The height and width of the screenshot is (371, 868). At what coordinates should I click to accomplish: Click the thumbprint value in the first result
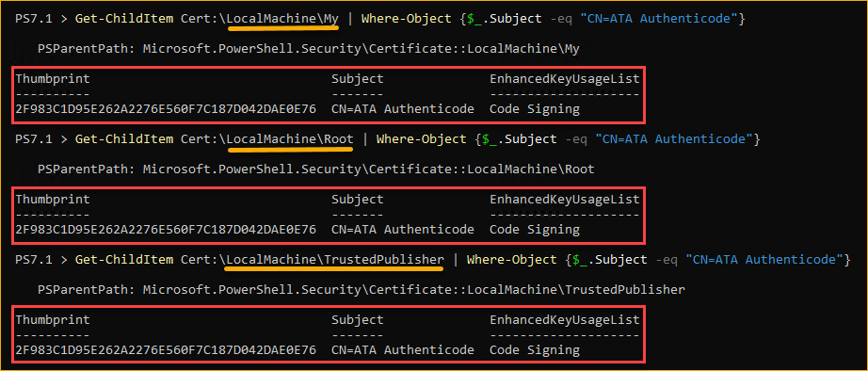click(x=166, y=109)
